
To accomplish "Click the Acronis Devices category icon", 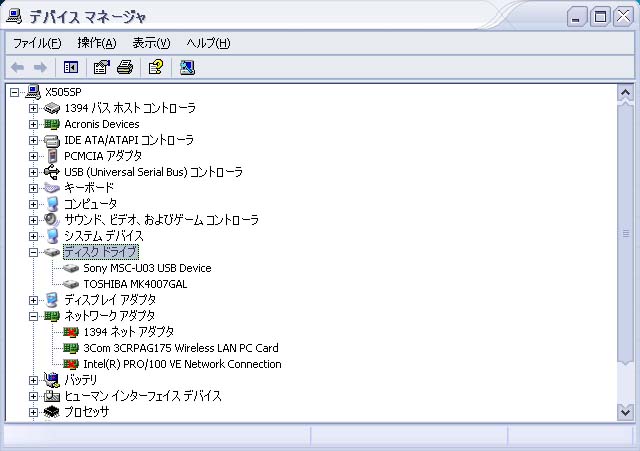I will click(x=52, y=124).
